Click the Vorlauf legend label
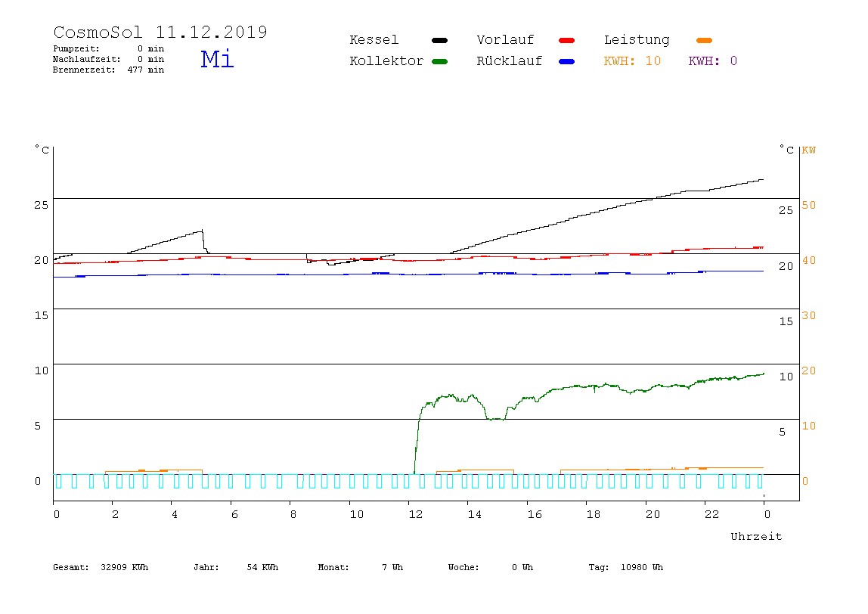The height and width of the screenshot is (614, 868). point(505,40)
